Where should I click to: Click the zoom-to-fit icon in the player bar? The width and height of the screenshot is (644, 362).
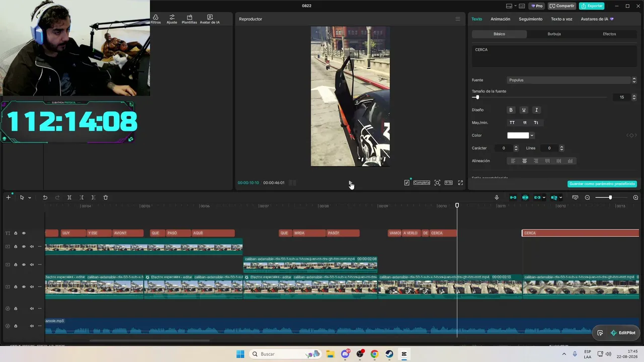click(x=437, y=183)
